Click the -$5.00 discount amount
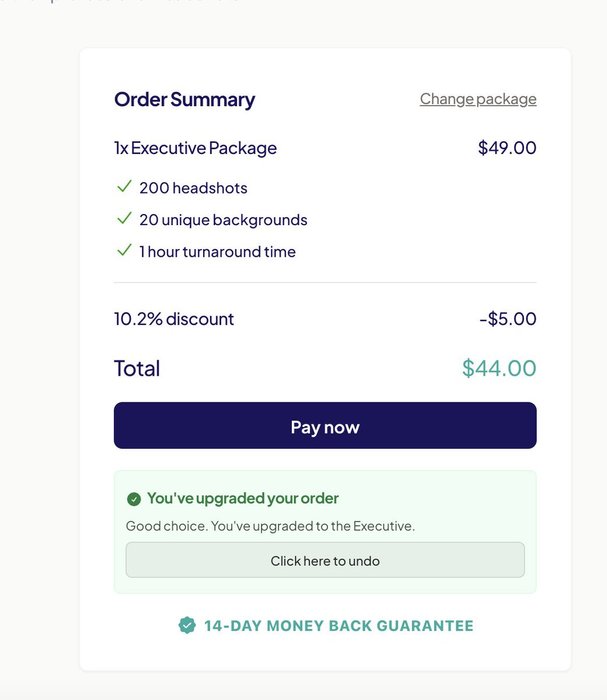 point(508,319)
